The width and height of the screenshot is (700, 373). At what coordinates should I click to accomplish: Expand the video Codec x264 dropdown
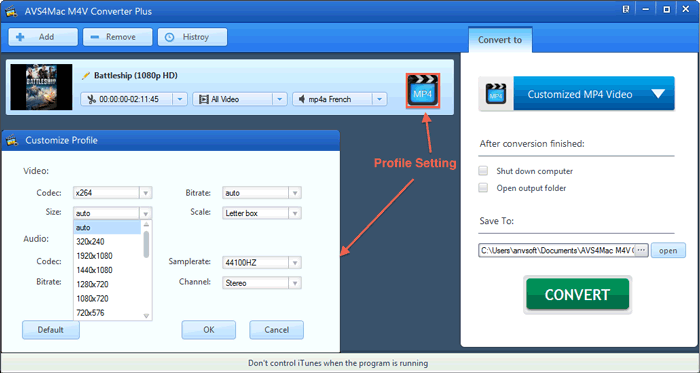coord(145,193)
